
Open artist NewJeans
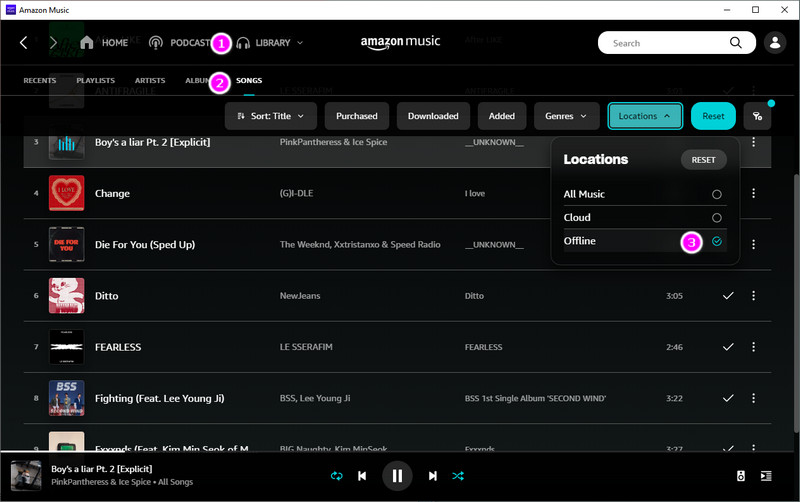pos(300,296)
